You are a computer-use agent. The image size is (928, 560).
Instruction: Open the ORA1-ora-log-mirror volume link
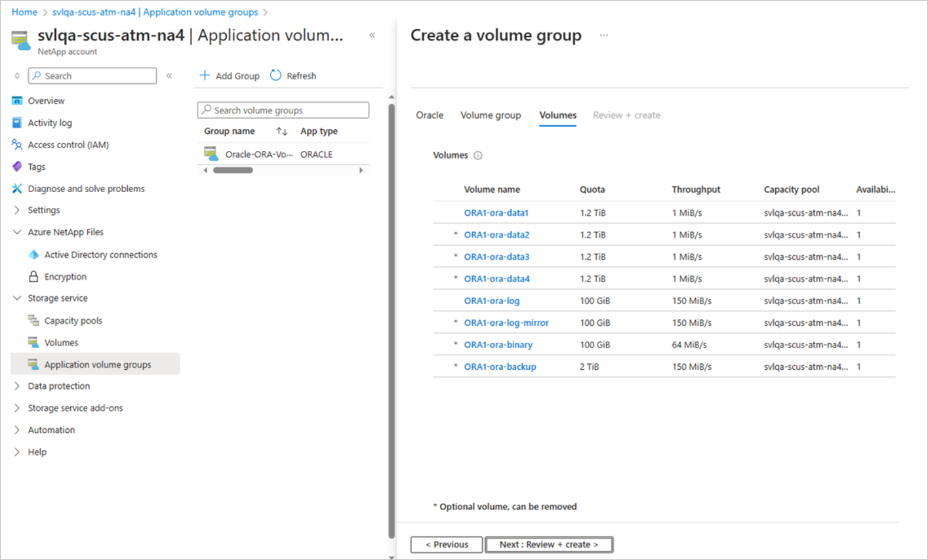506,323
